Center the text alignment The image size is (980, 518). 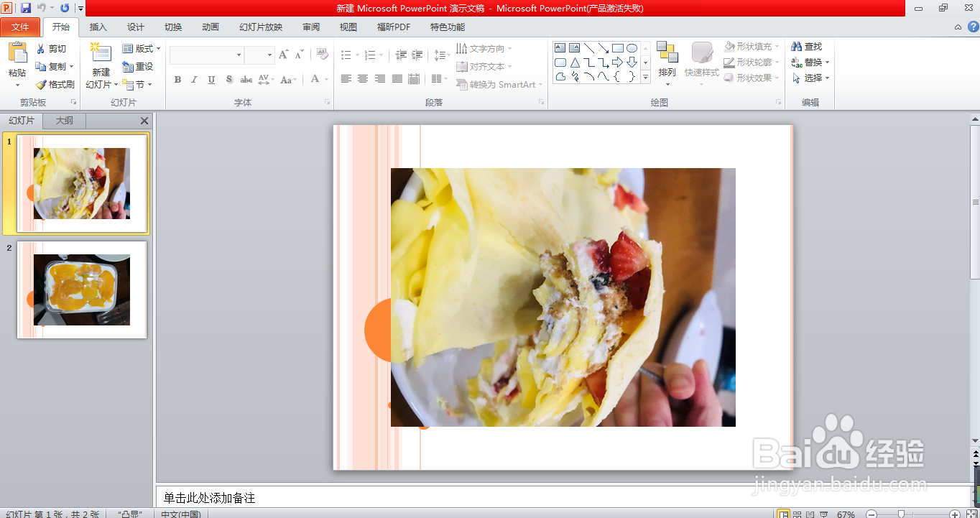pyautogui.click(x=363, y=79)
